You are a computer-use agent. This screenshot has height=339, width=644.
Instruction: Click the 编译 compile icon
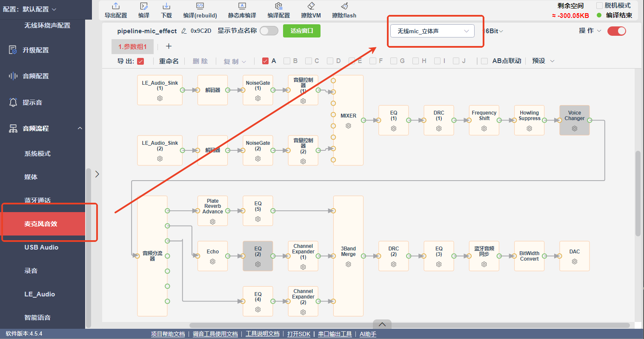[x=144, y=6]
